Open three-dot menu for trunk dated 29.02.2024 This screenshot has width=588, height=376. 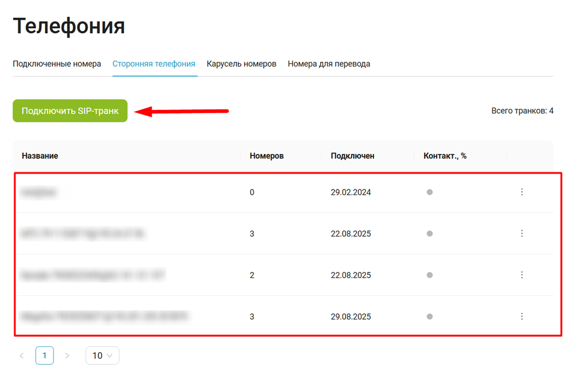[522, 192]
